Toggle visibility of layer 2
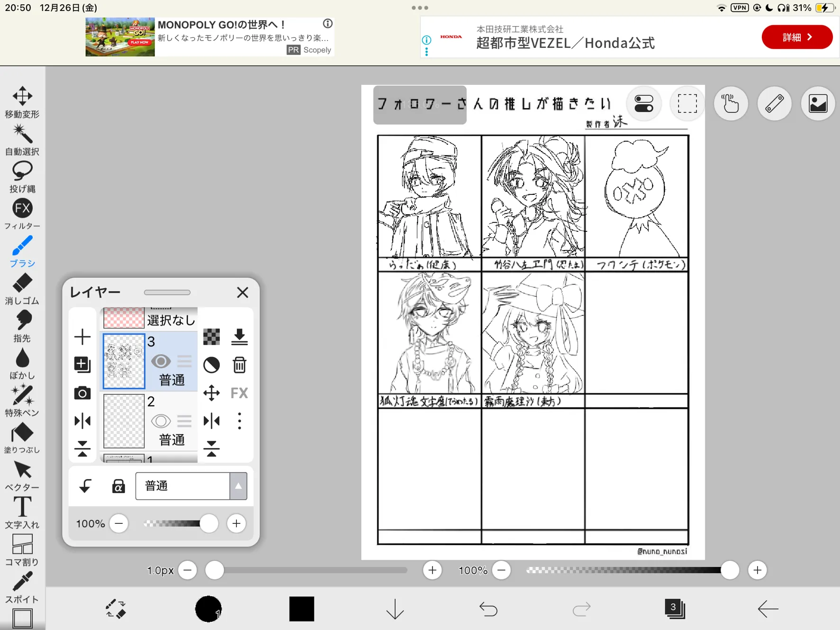The image size is (840, 630). pyautogui.click(x=161, y=421)
